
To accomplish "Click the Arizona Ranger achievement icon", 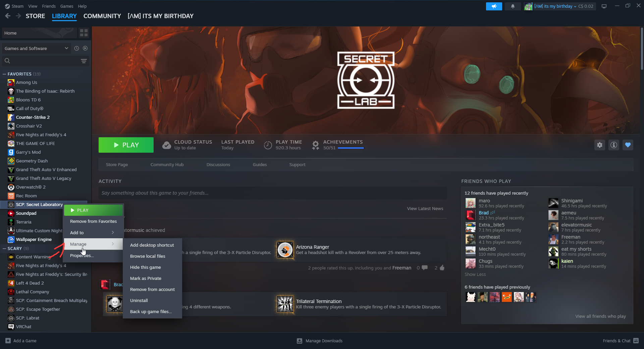I will click(285, 250).
